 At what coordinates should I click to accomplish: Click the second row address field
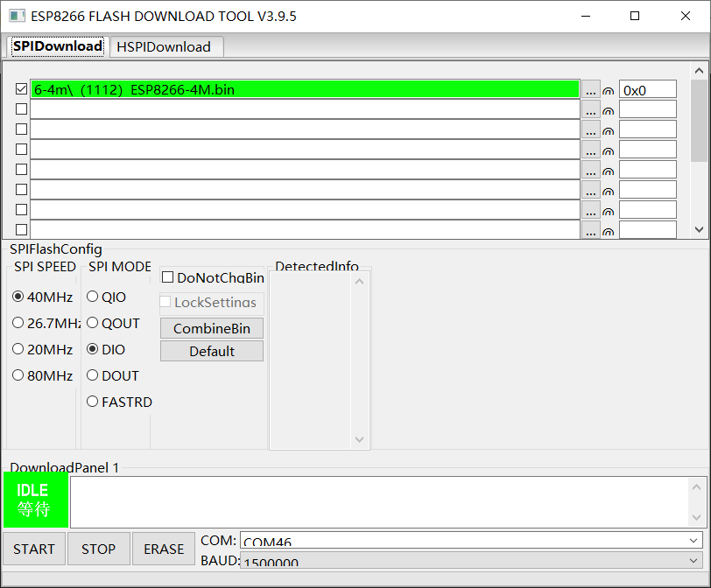click(648, 109)
